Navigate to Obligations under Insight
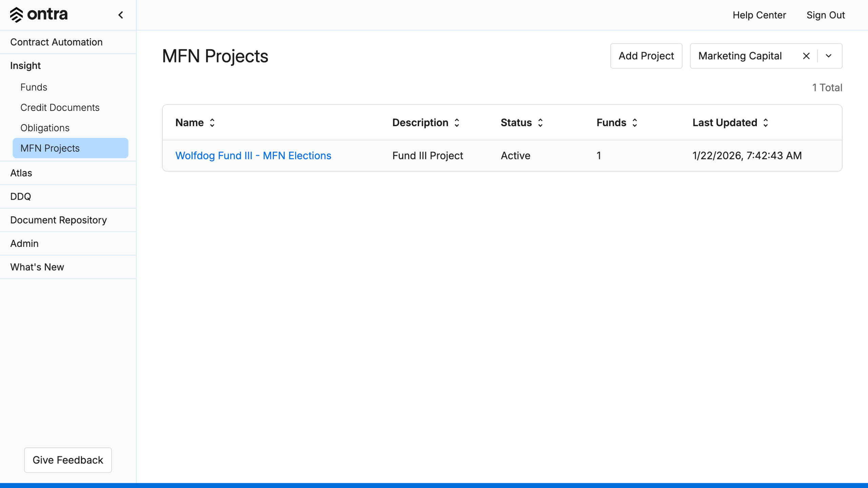The image size is (868, 488). pos(45,128)
